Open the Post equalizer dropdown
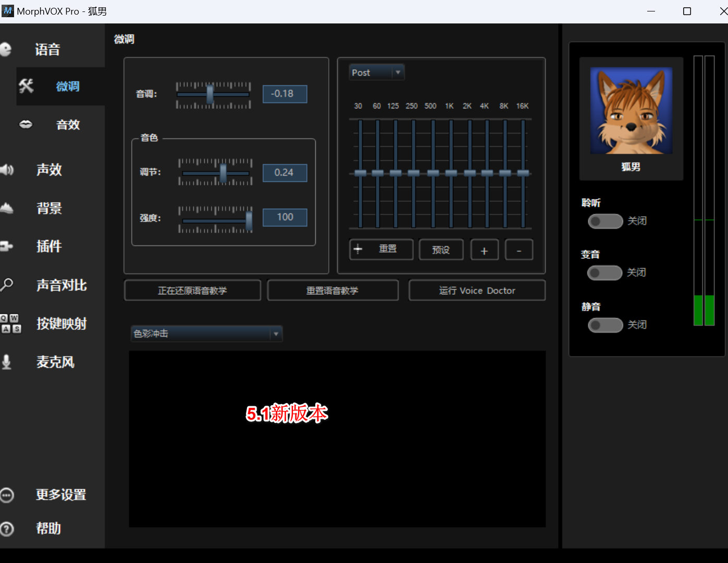 (377, 72)
